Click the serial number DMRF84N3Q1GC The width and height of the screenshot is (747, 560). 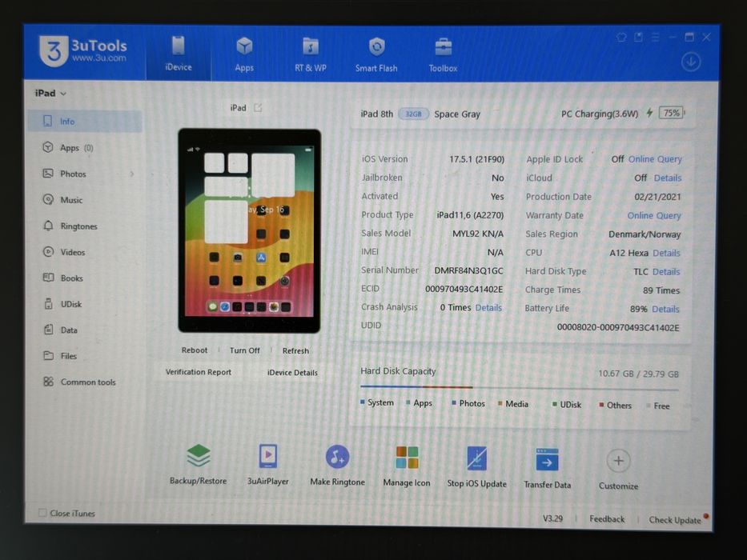coord(468,270)
